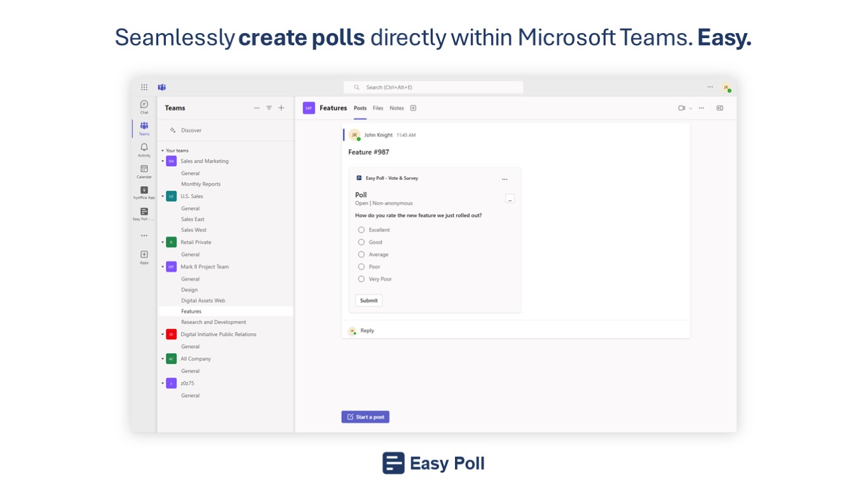This screenshot has width=868, height=488.
Task: Open the Easy Poll app icon in the sidebar
Action: click(x=144, y=213)
